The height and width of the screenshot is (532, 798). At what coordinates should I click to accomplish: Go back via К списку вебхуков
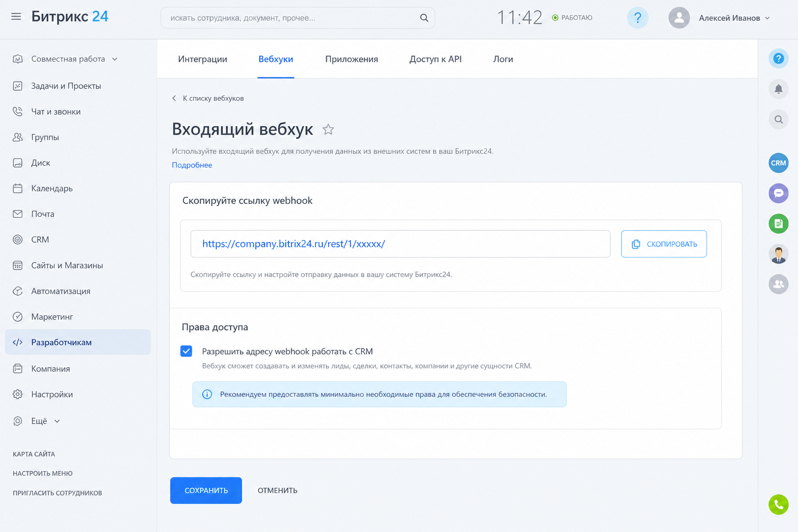tap(208, 98)
